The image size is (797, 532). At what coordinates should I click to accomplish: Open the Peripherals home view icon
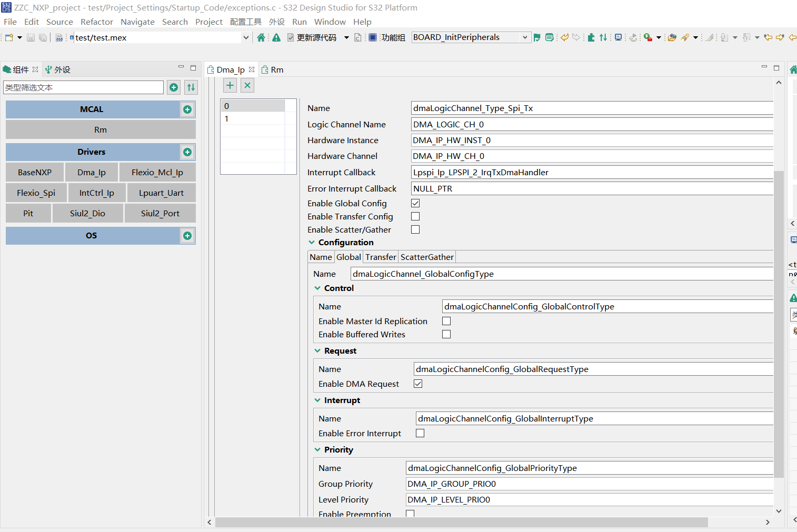coord(261,37)
